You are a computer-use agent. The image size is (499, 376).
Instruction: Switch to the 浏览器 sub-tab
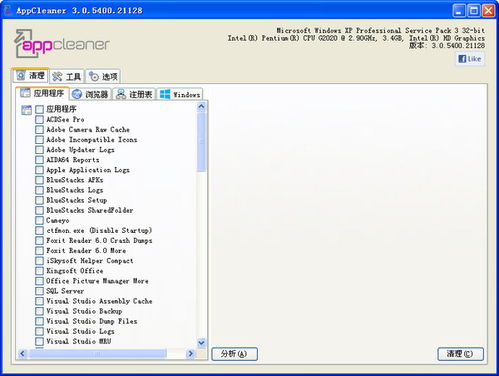pos(91,94)
